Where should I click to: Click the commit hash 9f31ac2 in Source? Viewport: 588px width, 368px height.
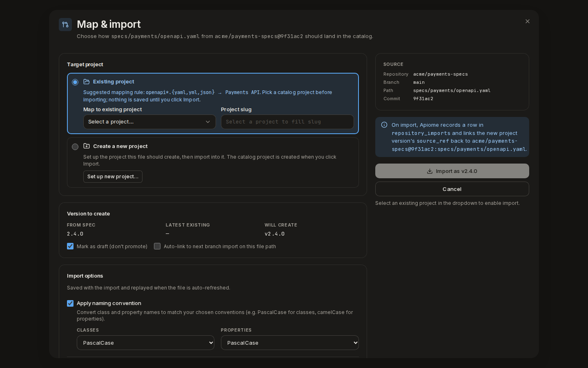pyautogui.click(x=423, y=99)
